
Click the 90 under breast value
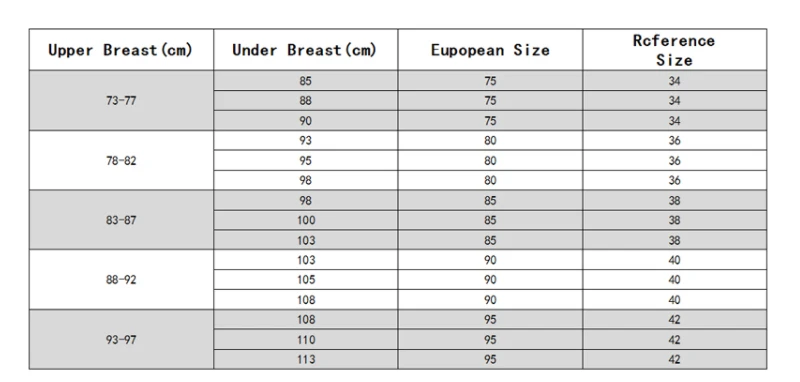point(306,121)
